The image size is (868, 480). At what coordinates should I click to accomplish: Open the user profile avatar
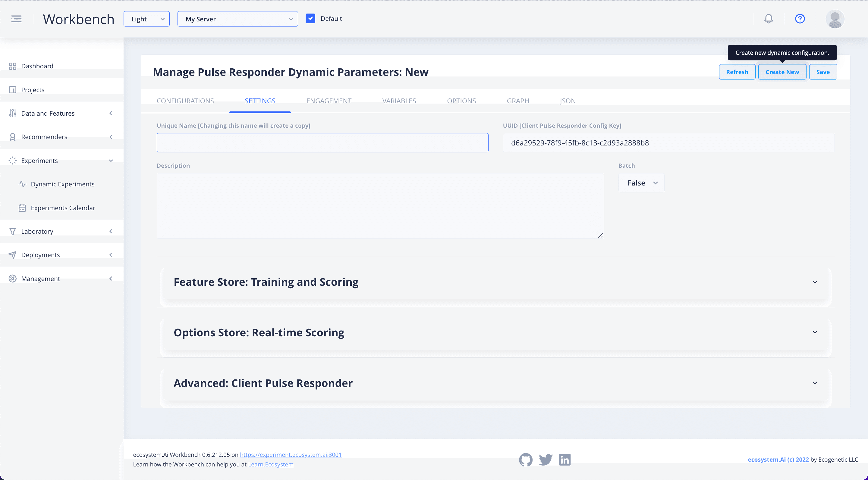[x=835, y=19]
